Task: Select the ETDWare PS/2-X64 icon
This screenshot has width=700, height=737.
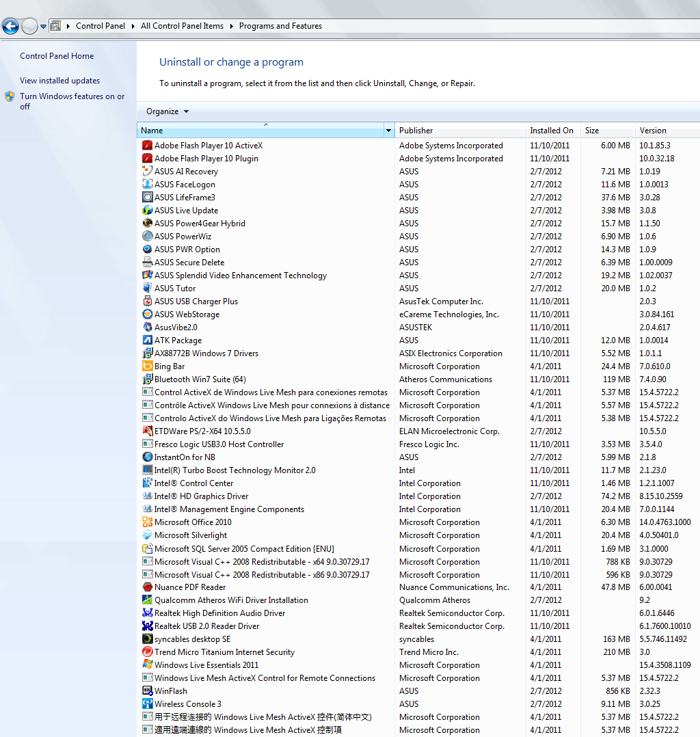Action: (x=148, y=431)
